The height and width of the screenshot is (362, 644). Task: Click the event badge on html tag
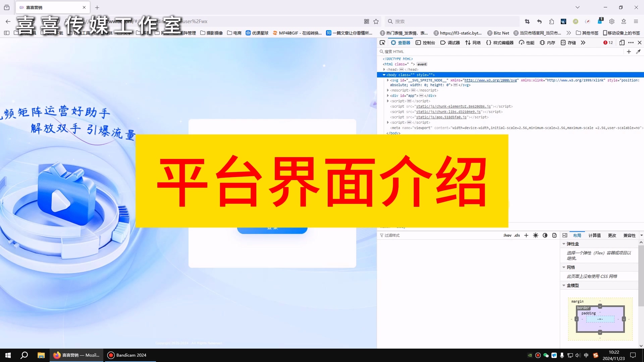tap(422, 64)
